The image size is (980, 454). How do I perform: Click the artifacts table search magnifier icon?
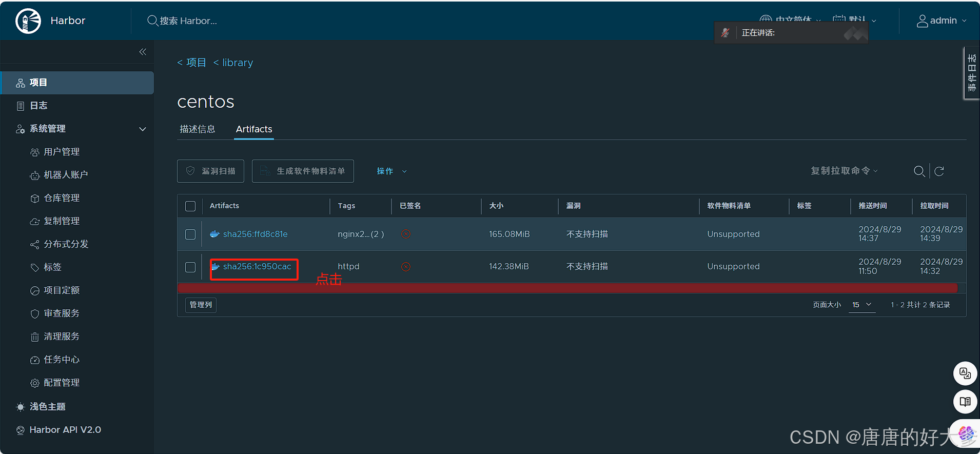919,171
